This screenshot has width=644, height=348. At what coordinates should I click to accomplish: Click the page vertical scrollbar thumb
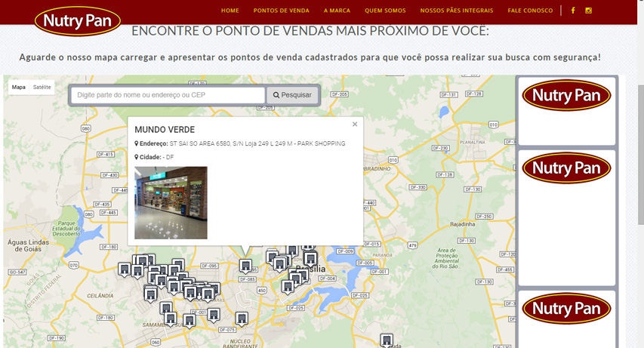641,155
